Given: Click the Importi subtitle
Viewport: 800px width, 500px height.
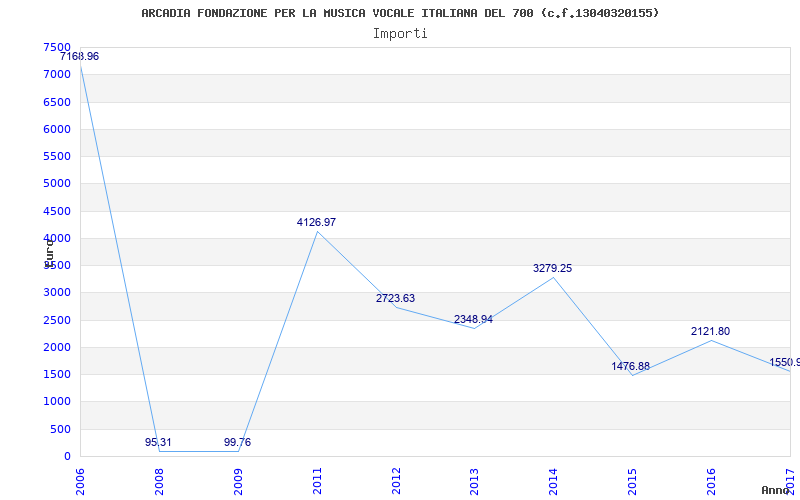Looking at the screenshot, I should [400, 34].
